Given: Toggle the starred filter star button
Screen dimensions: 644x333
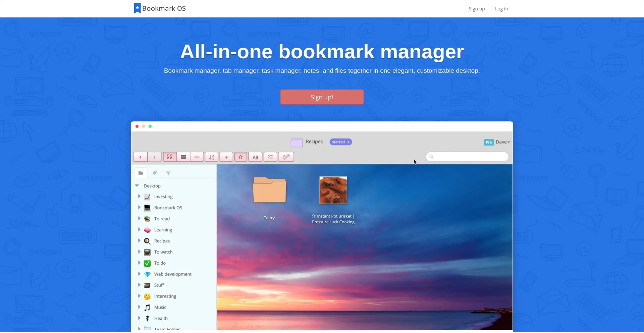Looking at the screenshot, I should [241, 157].
